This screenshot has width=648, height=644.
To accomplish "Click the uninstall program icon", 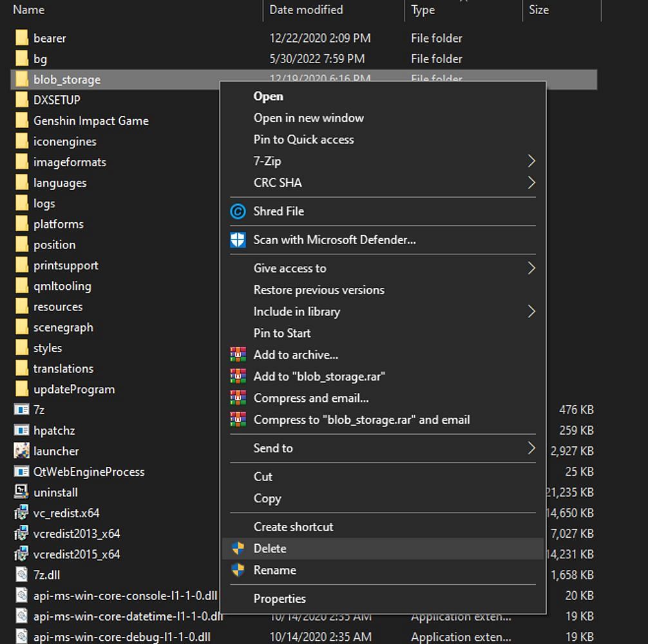I will [x=21, y=492].
